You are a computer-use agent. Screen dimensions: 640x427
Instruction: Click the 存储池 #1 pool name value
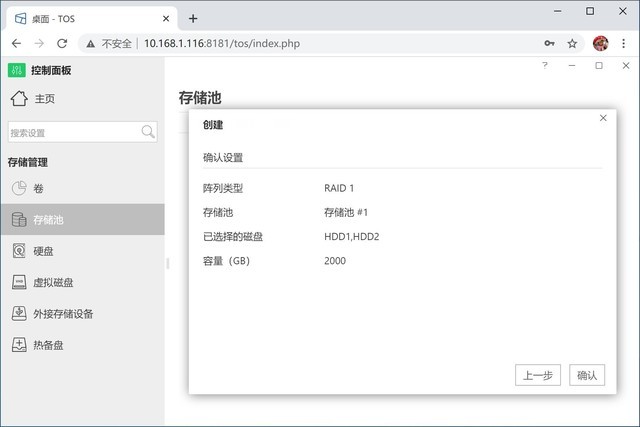coord(346,212)
